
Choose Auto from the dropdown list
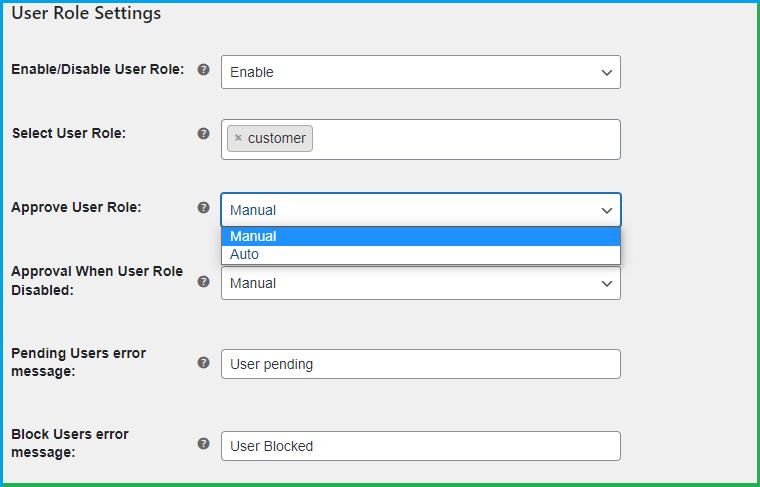[420, 254]
